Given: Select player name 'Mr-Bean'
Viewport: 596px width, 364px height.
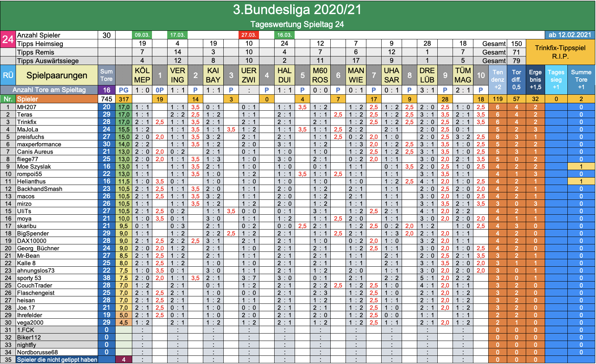Looking at the screenshot, I should (28, 256).
